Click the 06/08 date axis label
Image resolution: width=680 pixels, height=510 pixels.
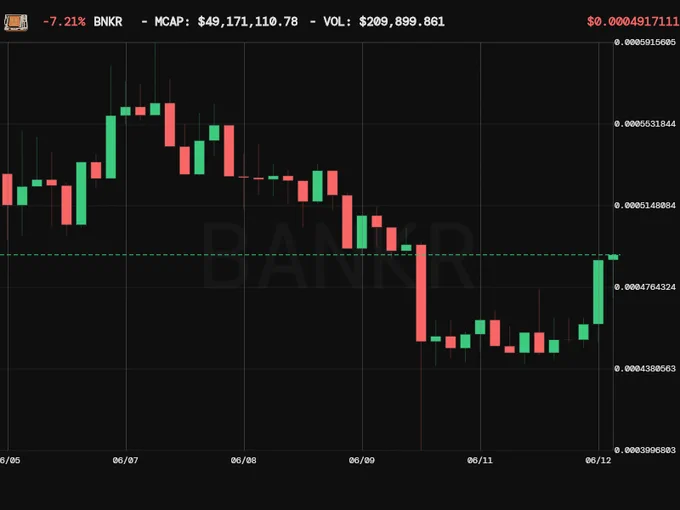[243, 460]
